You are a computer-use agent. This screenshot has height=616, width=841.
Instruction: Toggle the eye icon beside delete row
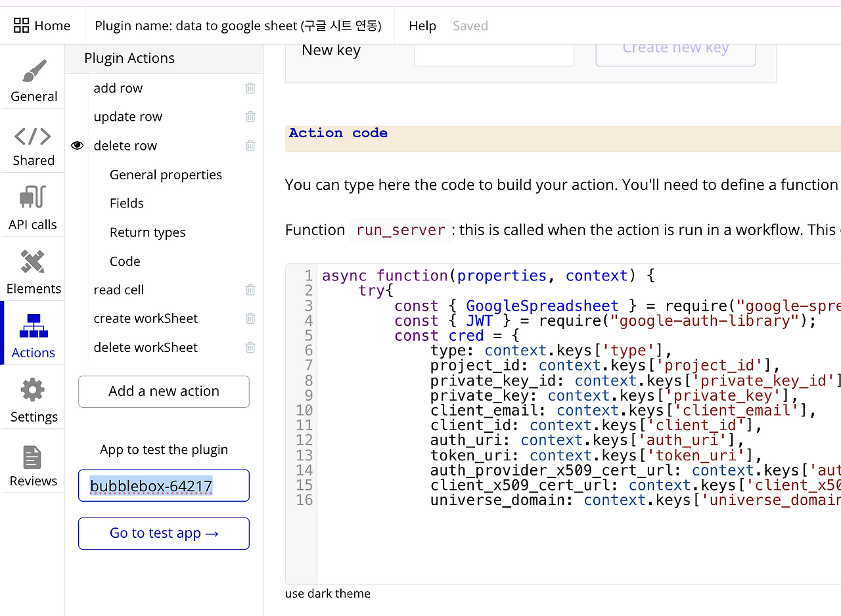[x=78, y=146]
